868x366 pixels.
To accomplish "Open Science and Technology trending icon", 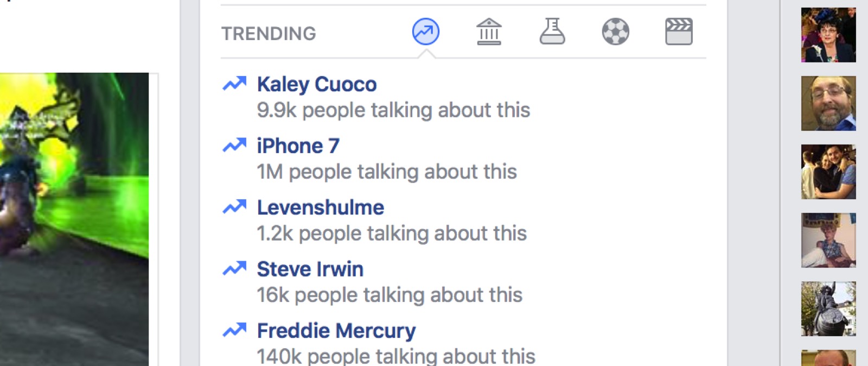I will (x=552, y=31).
